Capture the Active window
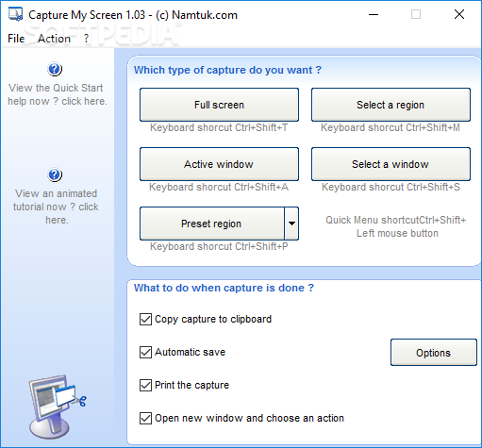The height and width of the screenshot is (448, 482). click(219, 164)
